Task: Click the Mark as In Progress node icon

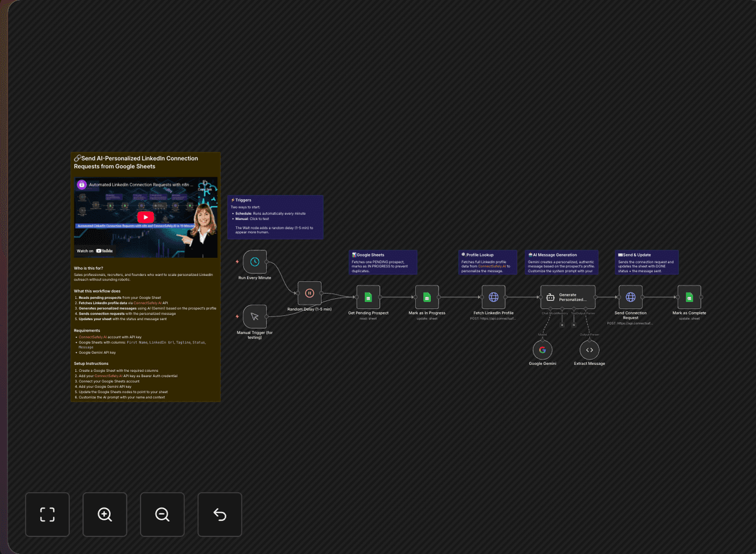Action: (426, 297)
